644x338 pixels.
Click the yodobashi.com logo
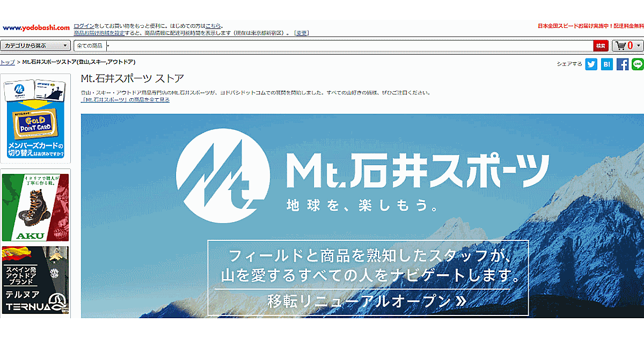(36, 27)
